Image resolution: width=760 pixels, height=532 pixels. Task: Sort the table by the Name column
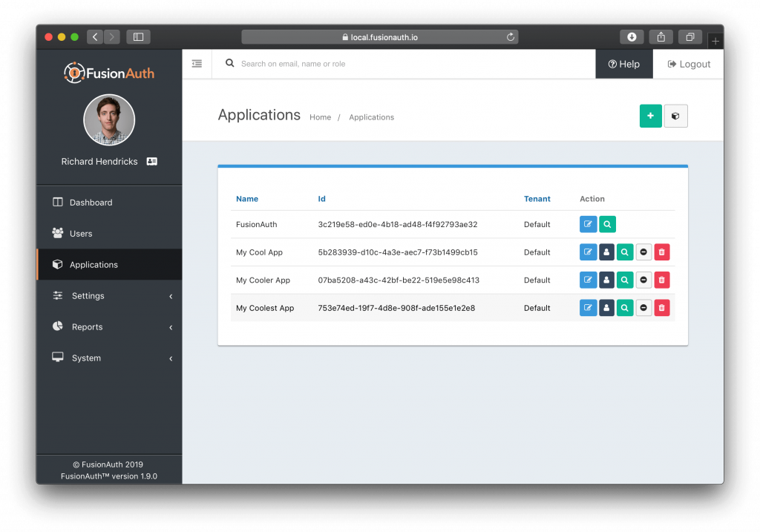246,198
